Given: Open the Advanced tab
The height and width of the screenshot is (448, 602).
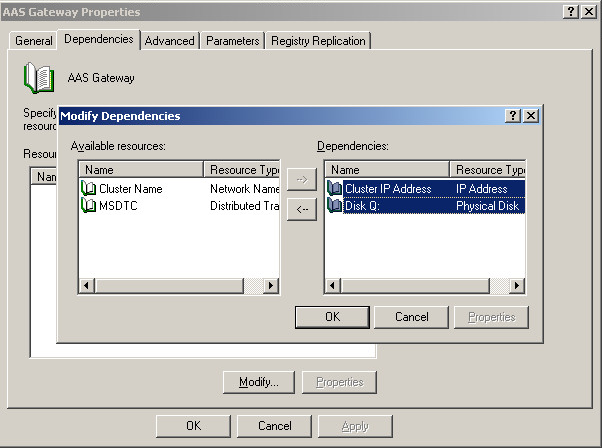Looking at the screenshot, I should (x=170, y=41).
